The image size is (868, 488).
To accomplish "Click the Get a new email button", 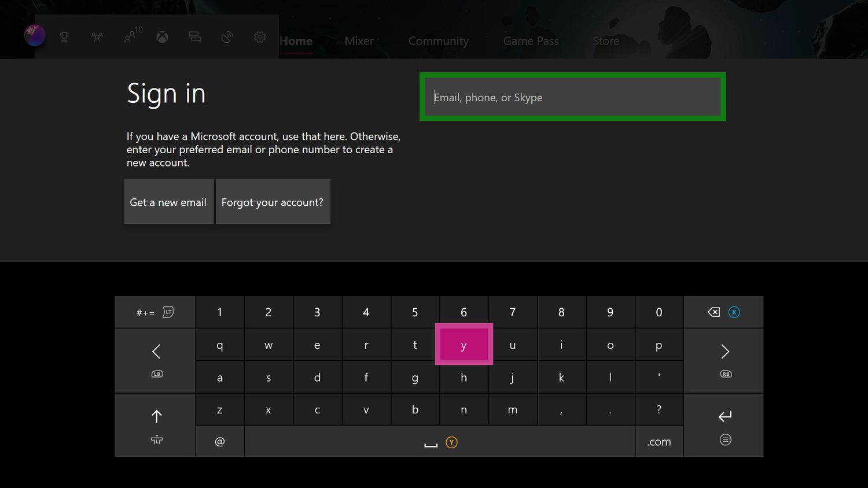I will 168,202.
